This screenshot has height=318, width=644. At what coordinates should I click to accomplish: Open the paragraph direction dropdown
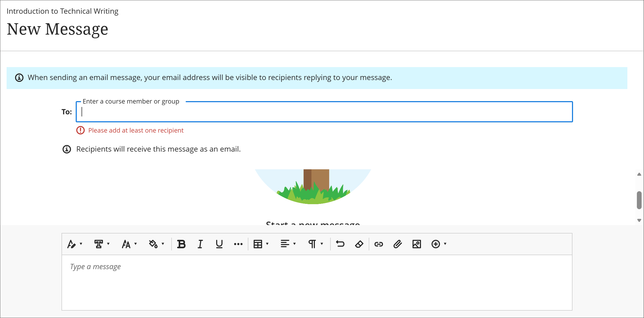[x=316, y=244]
